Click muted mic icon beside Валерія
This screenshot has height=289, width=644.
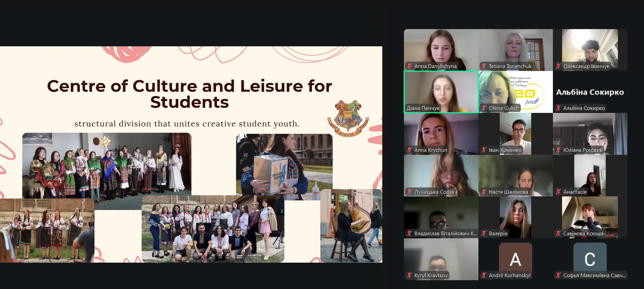point(484,234)
